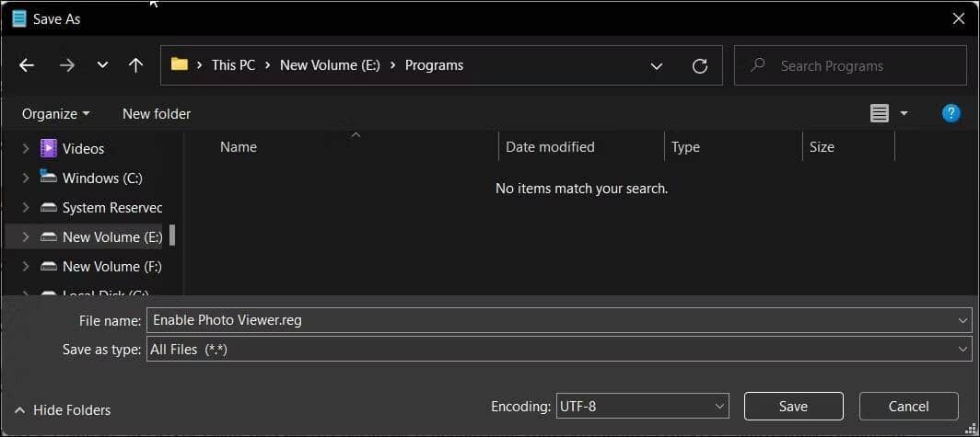The height and width of the screenshot is (437, 980).
Task: Click the search magnifier icon
Action: [x=758, y=65]
